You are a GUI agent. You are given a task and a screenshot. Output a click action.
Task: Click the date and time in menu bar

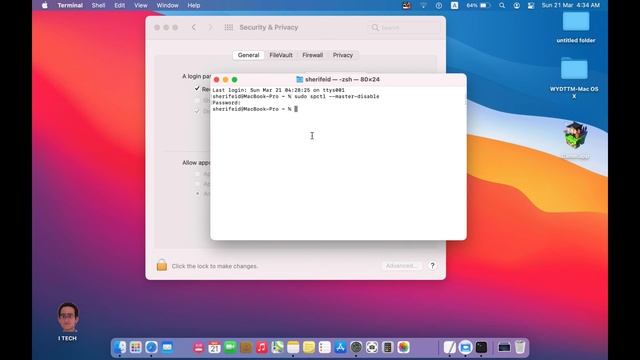(x=571, y=5)
